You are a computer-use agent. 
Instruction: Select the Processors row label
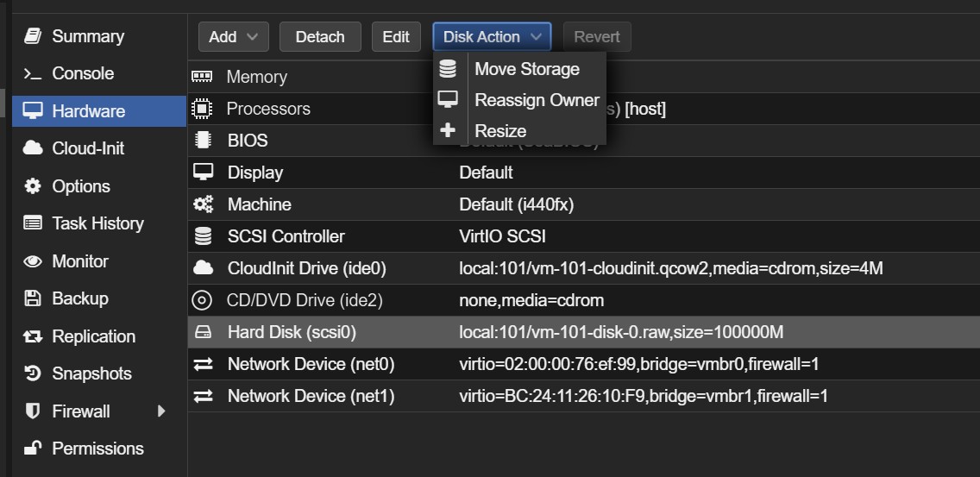click(x=268, y=109)
